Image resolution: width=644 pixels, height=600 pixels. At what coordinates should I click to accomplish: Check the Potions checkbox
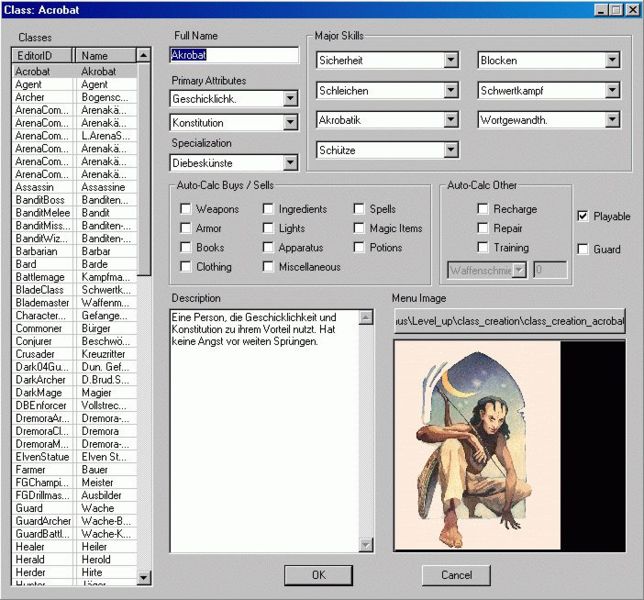click(x=359, y=247)
